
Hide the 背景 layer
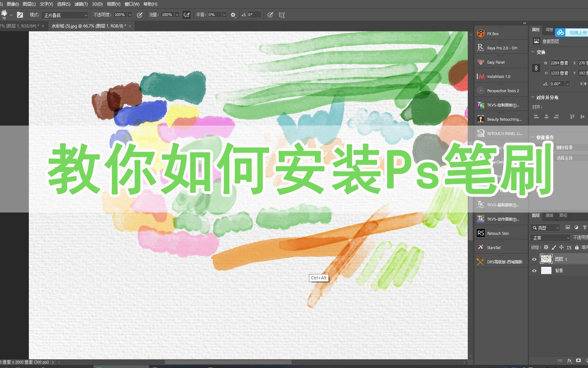coord(534,270)
